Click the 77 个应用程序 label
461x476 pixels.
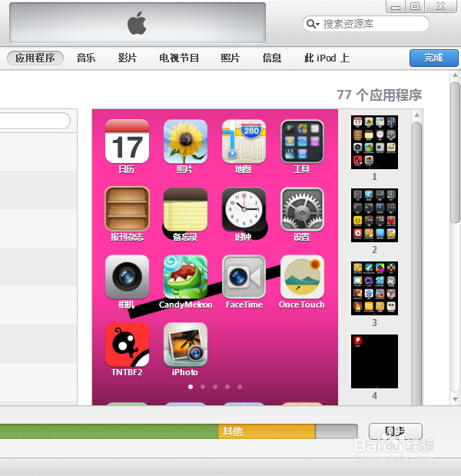[x=380, y=95]
